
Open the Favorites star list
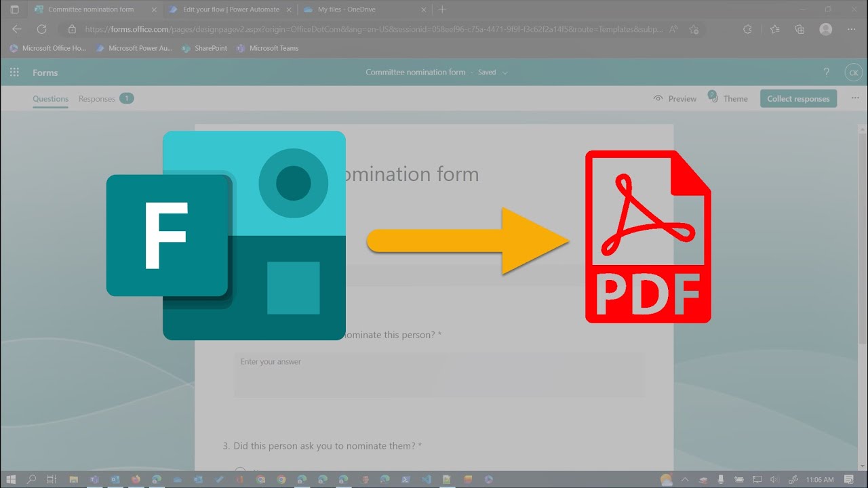pos(775,29)
